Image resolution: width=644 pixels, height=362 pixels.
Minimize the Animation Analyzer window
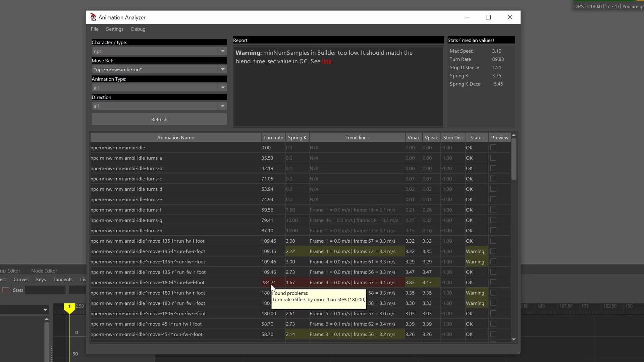(467, 17)
